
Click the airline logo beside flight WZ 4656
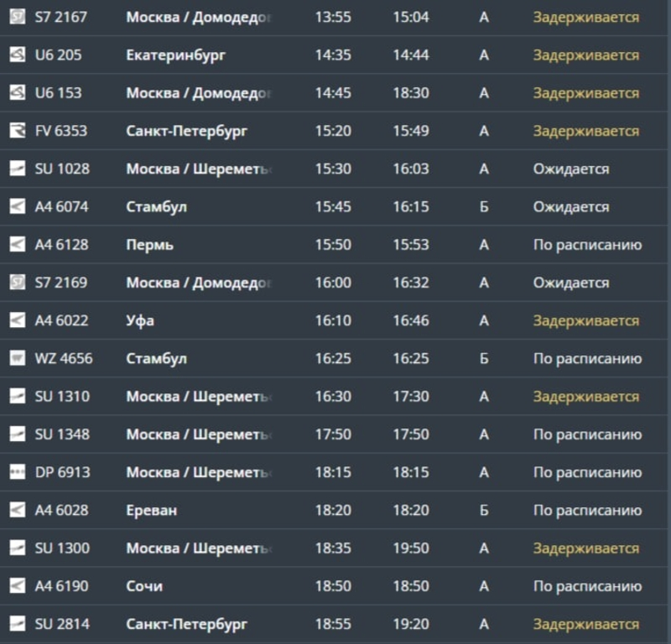(17, 359)
